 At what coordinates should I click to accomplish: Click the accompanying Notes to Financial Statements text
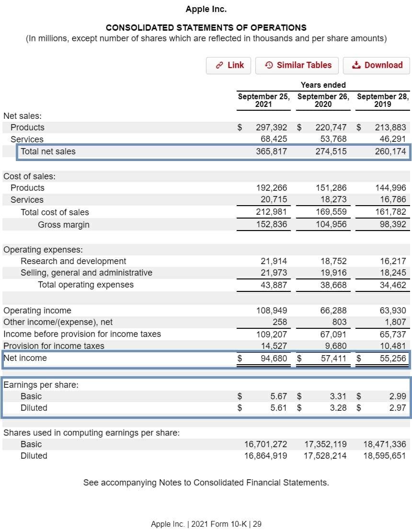206,482
